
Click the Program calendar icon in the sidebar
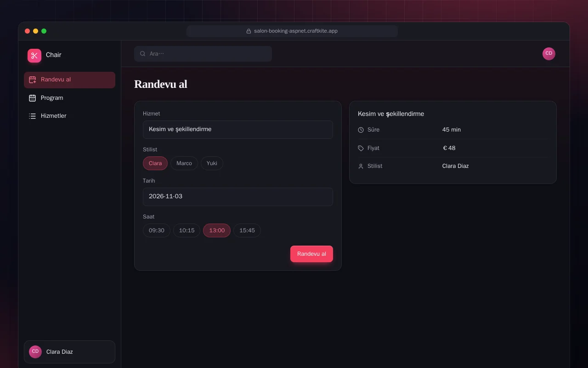[x=32, y=98]
